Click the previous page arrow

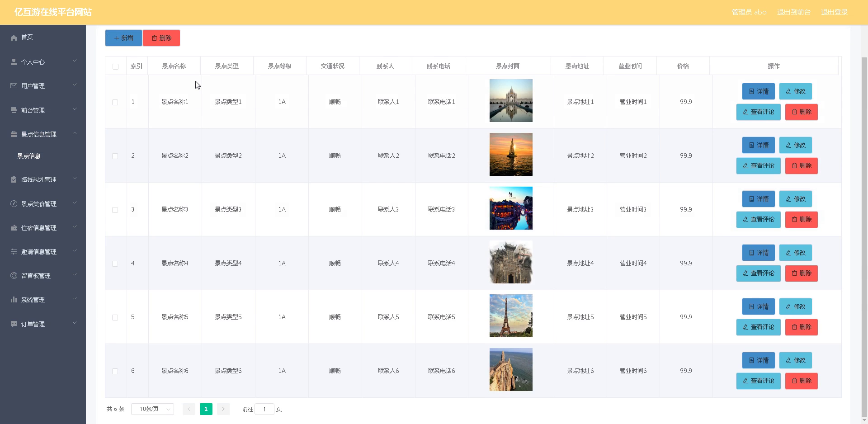pyautogui.click(x=189, y=409)
